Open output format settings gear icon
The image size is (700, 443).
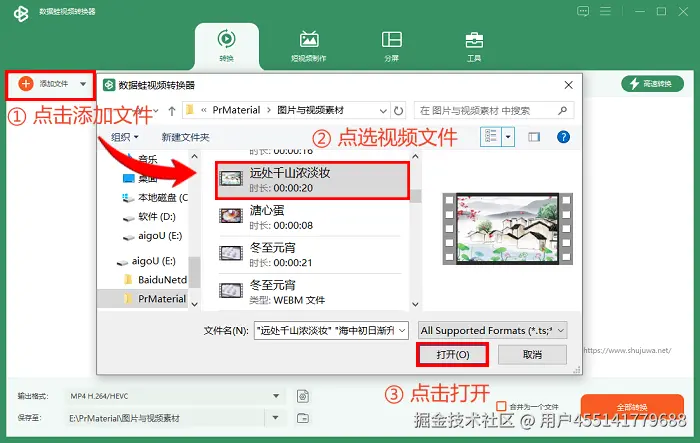point(303,396)
